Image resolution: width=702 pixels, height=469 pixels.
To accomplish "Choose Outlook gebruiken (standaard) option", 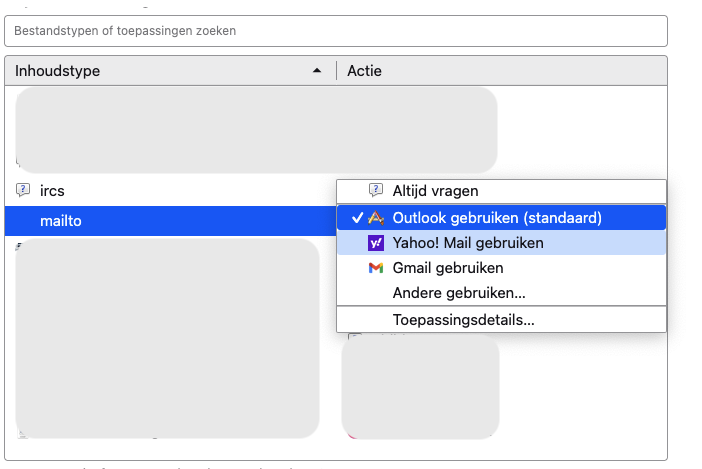I will 501,218.
